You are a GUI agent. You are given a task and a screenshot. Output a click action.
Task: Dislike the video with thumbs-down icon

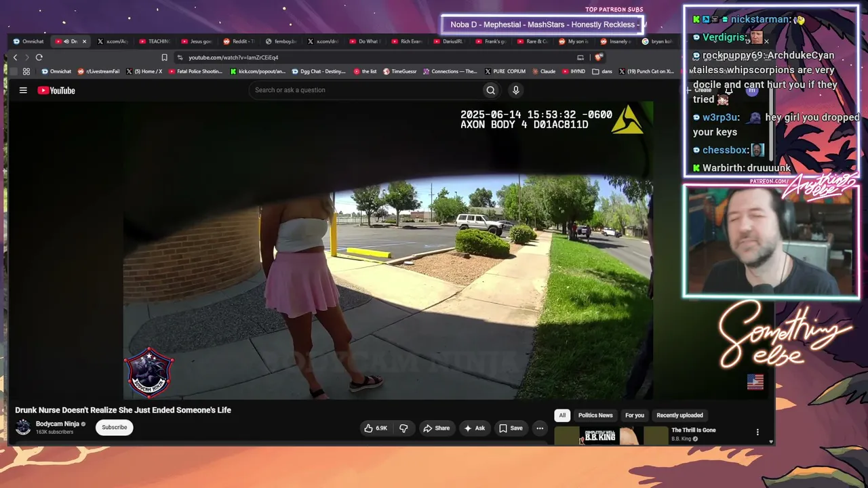[403, 428]
